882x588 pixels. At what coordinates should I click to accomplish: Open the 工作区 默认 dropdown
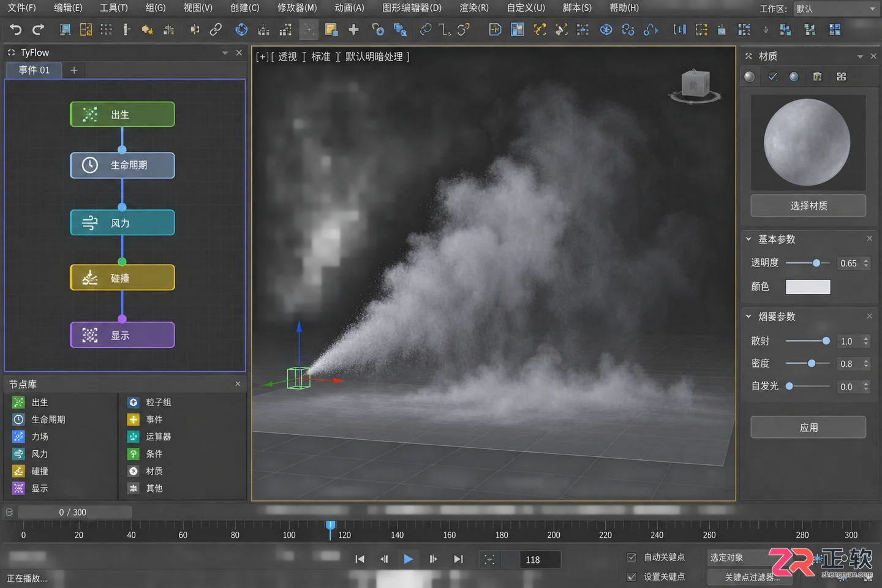click(x=835, y=9)
